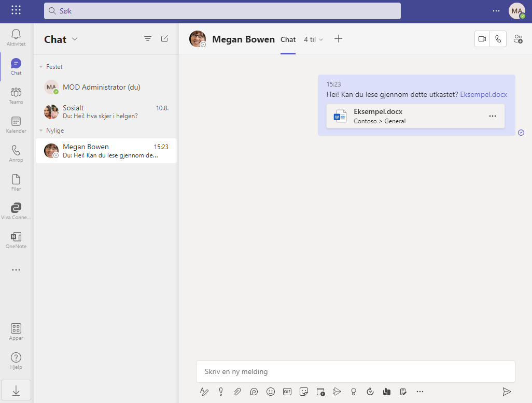Open the '4 til' tabs dropdown
Screen dimensions: 532x403
(x=314, y=39)
